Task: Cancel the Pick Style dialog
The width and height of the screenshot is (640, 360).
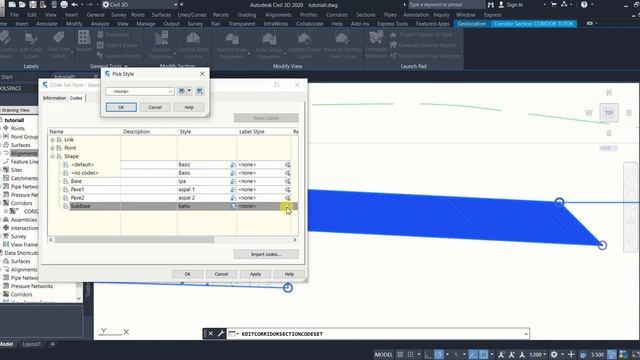Action: [x=155, y=107]
